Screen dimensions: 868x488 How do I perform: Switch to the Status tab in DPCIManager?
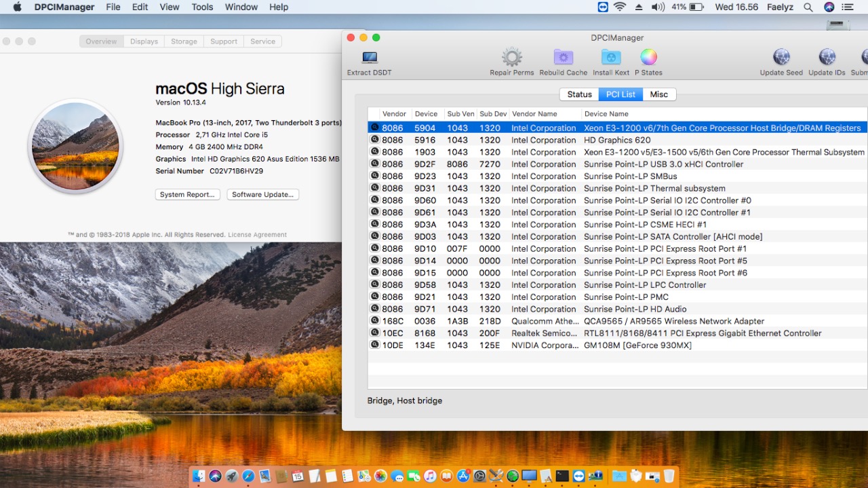click(579, 94)
